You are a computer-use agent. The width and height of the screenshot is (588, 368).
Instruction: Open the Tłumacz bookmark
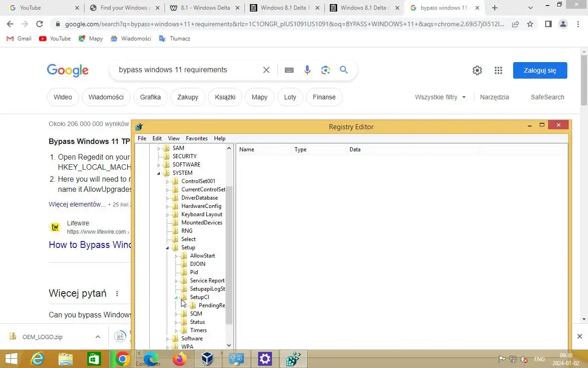pos(174,39)
